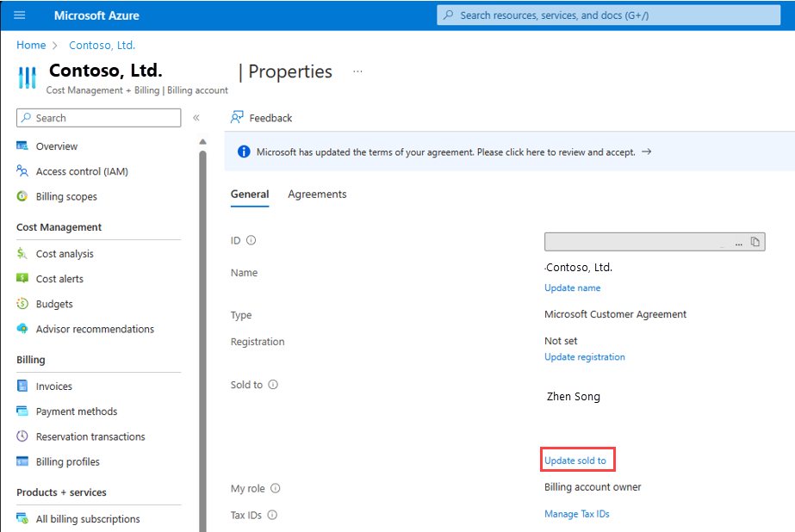Click the Access control (IAM) icon
This screenshot has width=795, height=532.
[22, 171]
